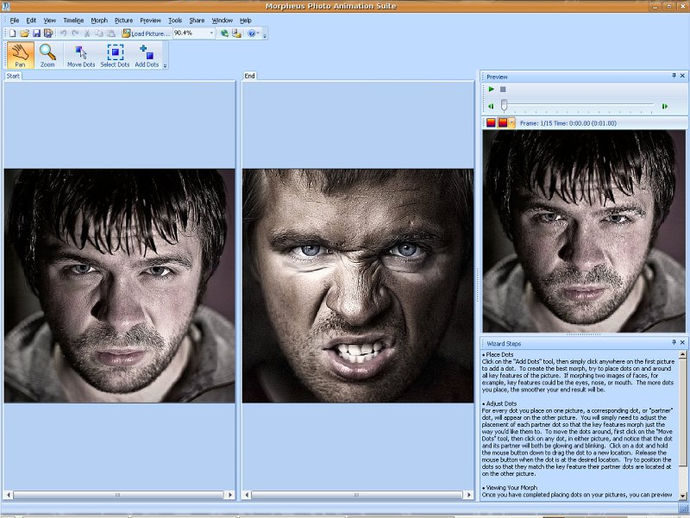Close the Preview panel
690x518 pixels.
pos(683,76)
